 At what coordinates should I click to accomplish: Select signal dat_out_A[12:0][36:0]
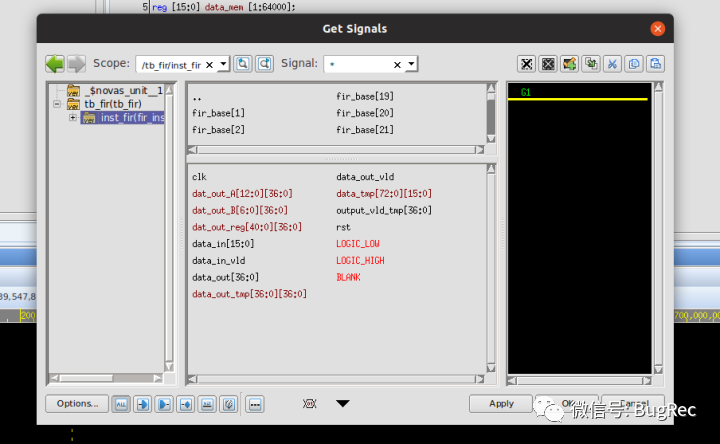242,193
